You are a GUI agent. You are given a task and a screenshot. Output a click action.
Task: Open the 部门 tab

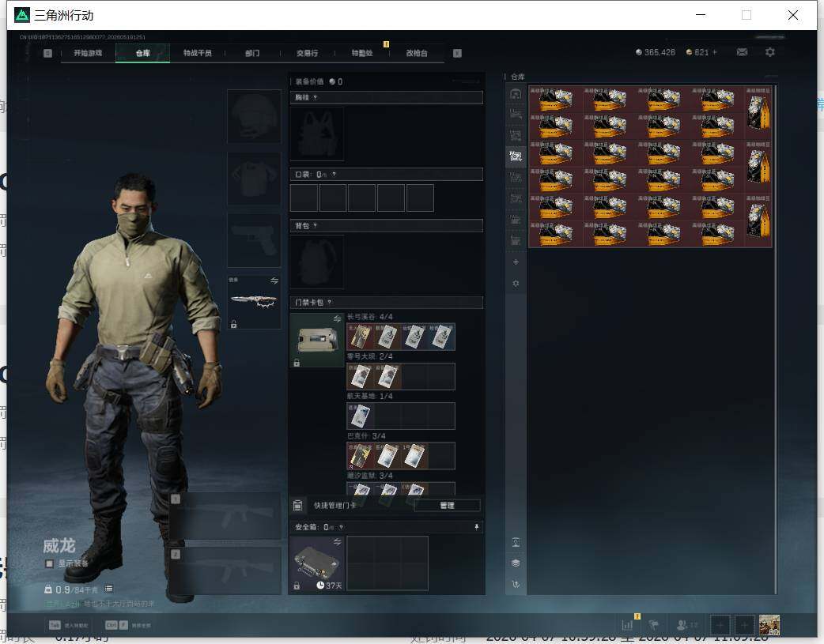pos(252,53)
